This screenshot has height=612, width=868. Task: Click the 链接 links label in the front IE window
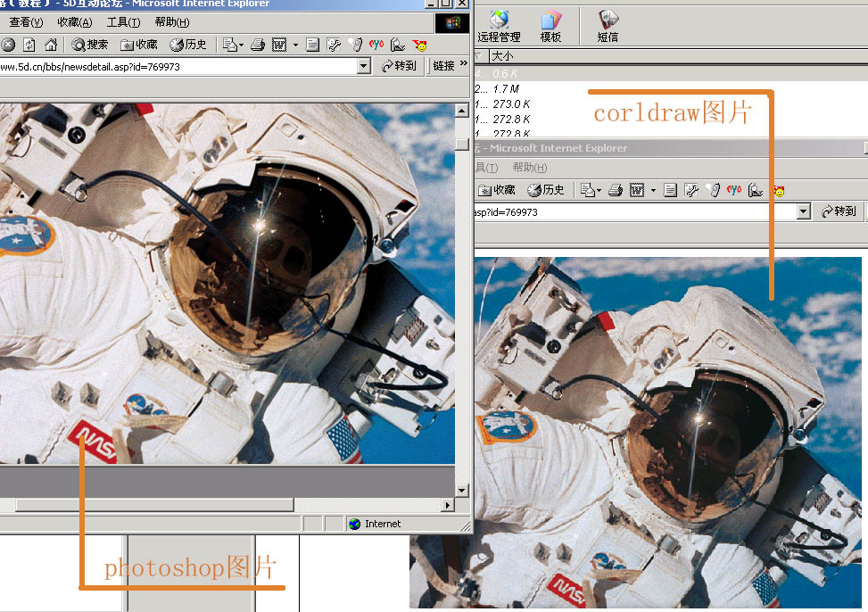[x=443, y=66]
